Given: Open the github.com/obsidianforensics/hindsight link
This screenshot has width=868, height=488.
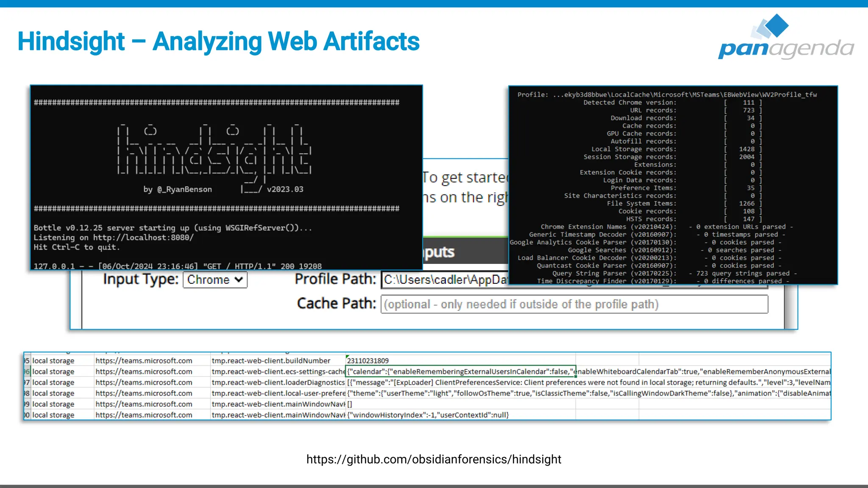Looking at the screenshot, I should click(x=434, y=459).
